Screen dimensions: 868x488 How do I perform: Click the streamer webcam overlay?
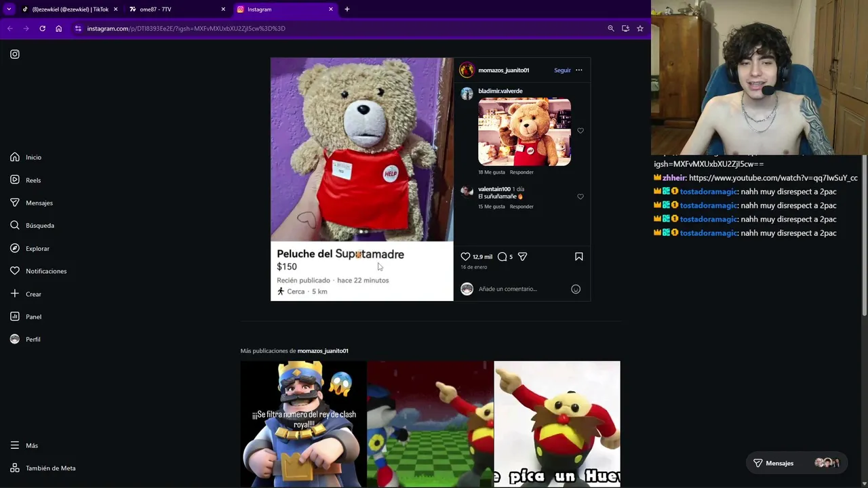pos(759,78)
